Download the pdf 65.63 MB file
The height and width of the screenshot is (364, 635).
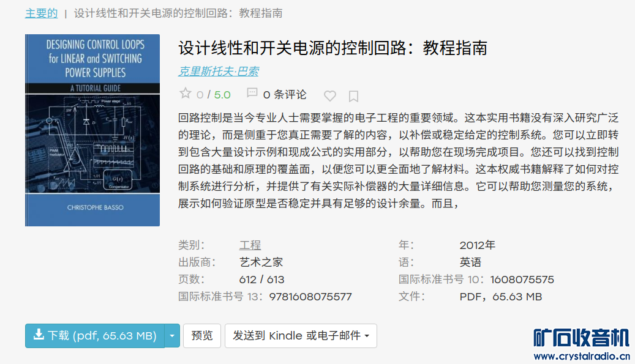coord(95,336)
